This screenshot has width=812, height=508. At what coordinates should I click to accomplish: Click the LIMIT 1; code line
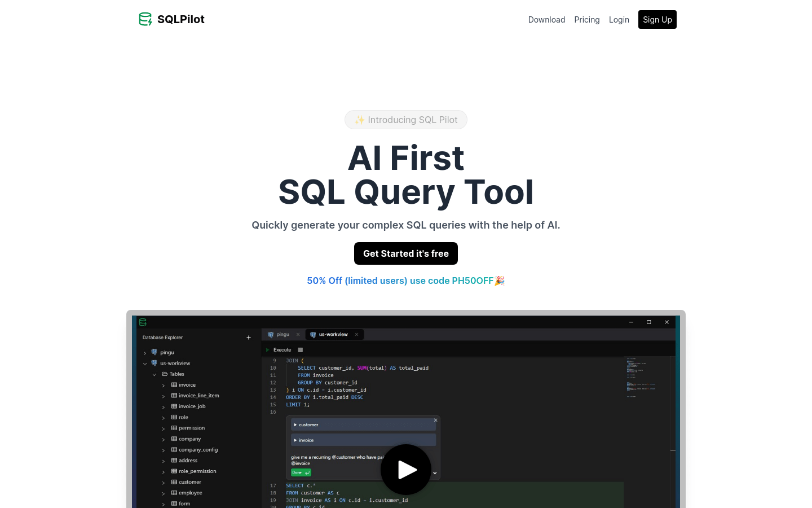(x=298, y=405)
